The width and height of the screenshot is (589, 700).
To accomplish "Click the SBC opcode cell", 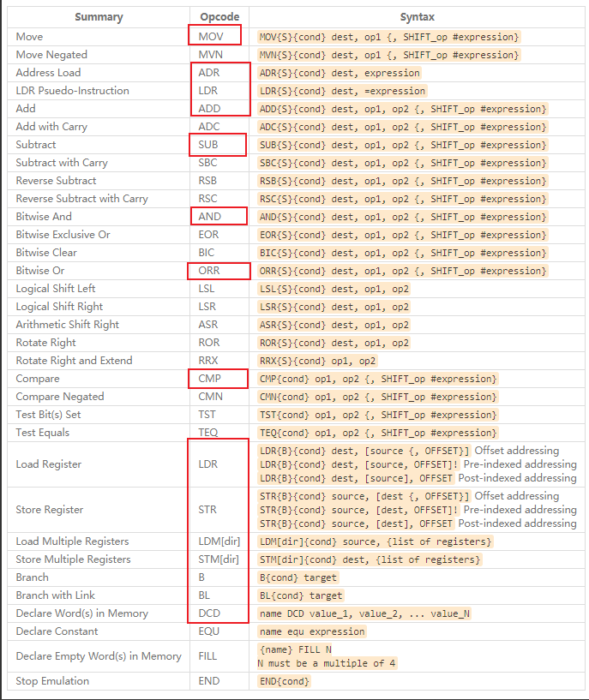I will point(219,163).
